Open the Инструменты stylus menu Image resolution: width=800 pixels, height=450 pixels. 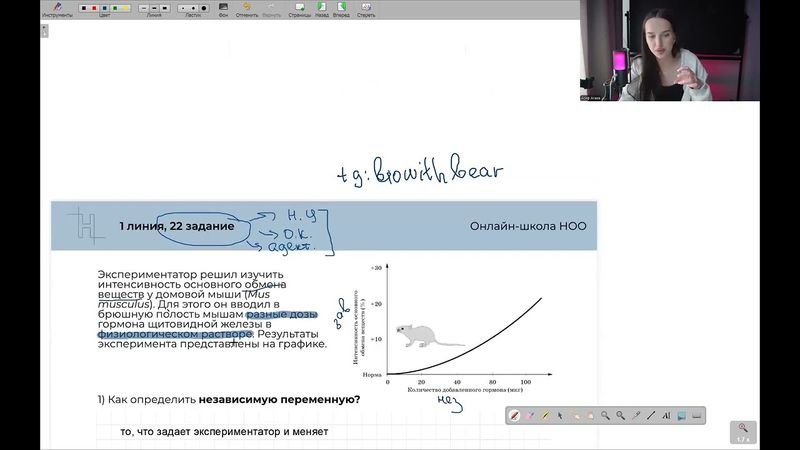point(57,9)
